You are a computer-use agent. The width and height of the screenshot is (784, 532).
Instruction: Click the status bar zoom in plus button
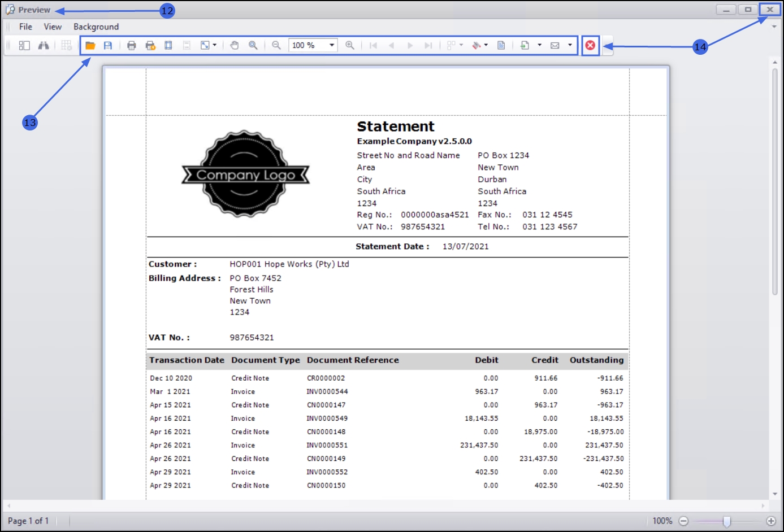(x=771, y=521)
